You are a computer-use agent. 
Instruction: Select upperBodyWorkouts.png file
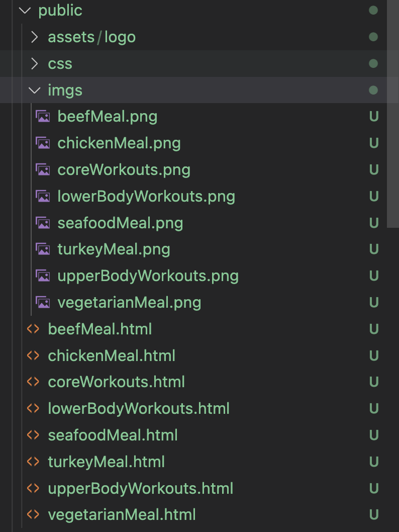pos(148,276)
